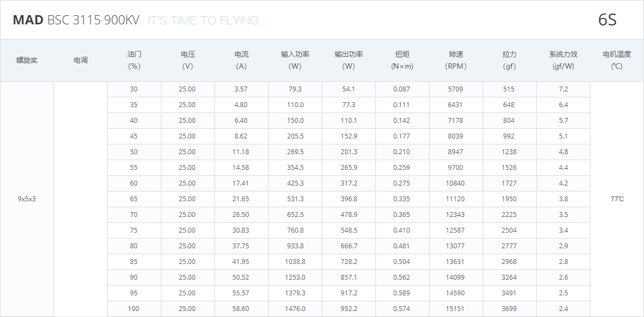
Task: Click the 系统力效 (gf/W) column header
Action: [563, 60]
